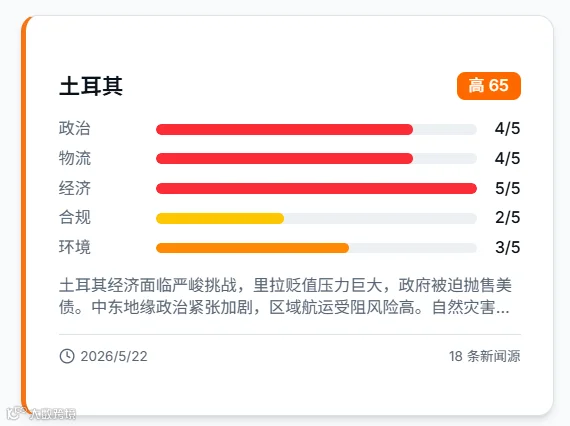Screen dimensions: 570x426
Task: Click the red 经济 full progress bar
Action: click(x=316, y=188)
